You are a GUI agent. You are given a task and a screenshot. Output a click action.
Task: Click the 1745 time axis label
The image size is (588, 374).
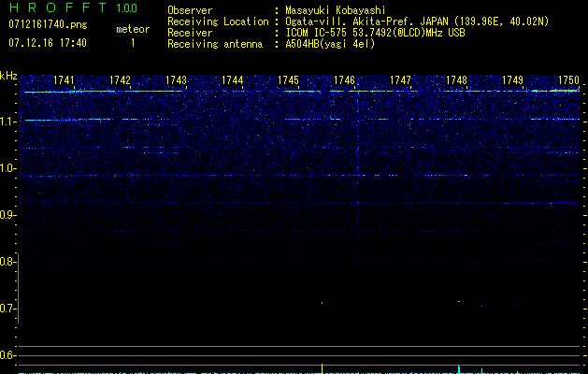288,80
